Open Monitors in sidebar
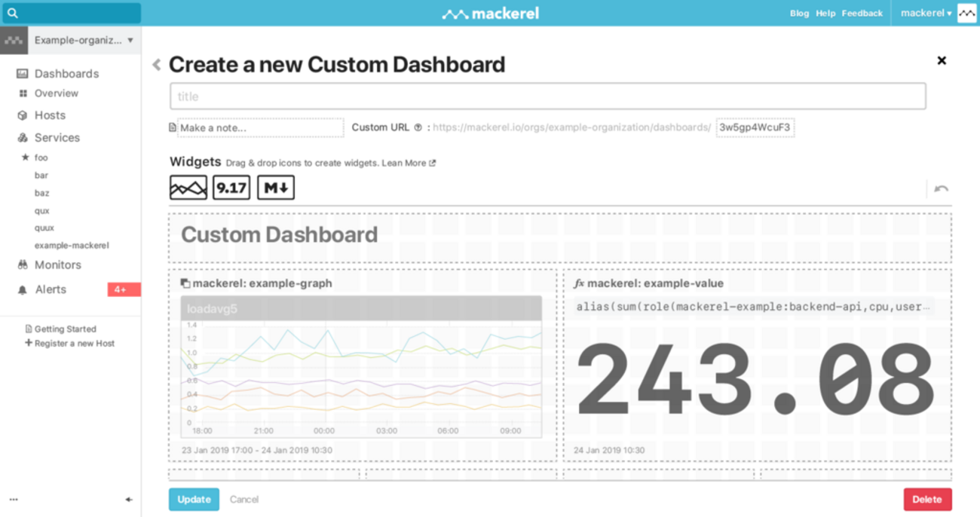 57,265
